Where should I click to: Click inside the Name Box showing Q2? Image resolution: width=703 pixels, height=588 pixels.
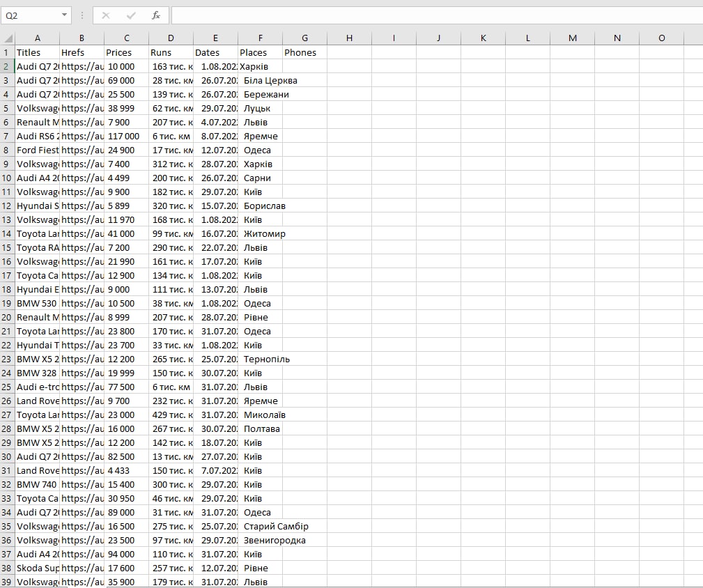pos(31,16)
